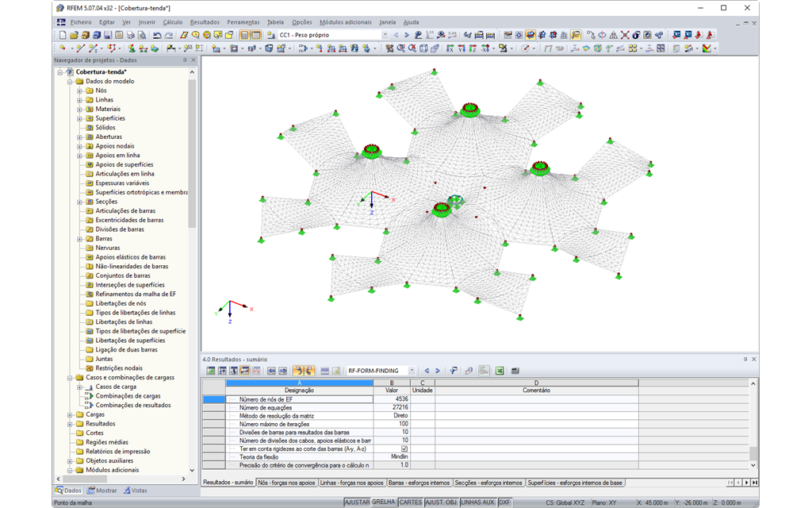Click the wireframe cube view icon
This screenshot has width=812, height=508.
click(x=423, y=48)
